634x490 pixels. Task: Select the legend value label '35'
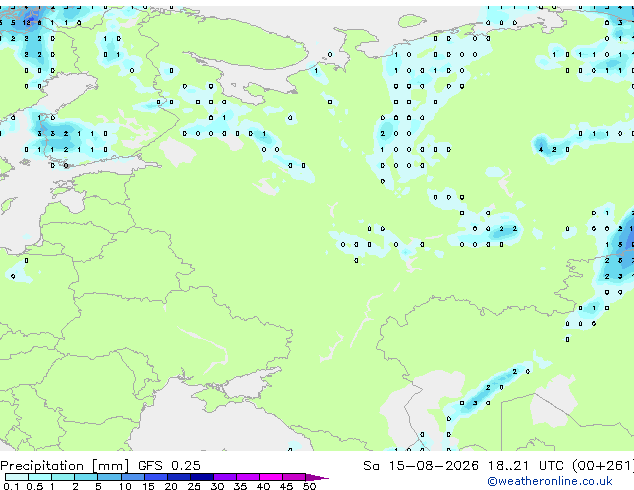coord(240,486)
